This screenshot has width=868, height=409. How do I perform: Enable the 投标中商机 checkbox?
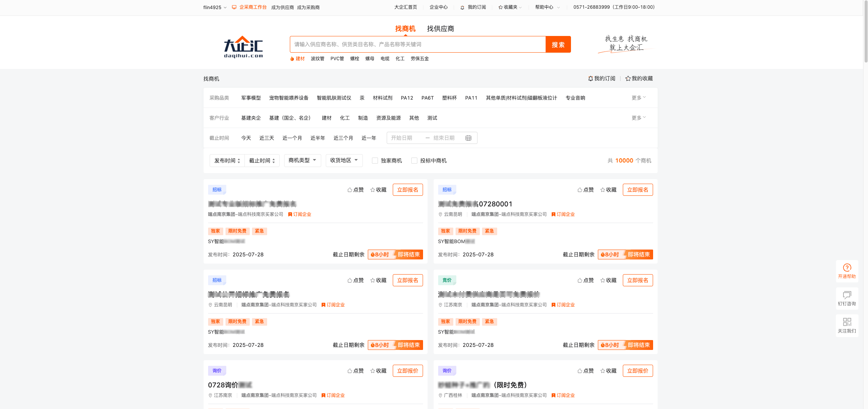414,161
